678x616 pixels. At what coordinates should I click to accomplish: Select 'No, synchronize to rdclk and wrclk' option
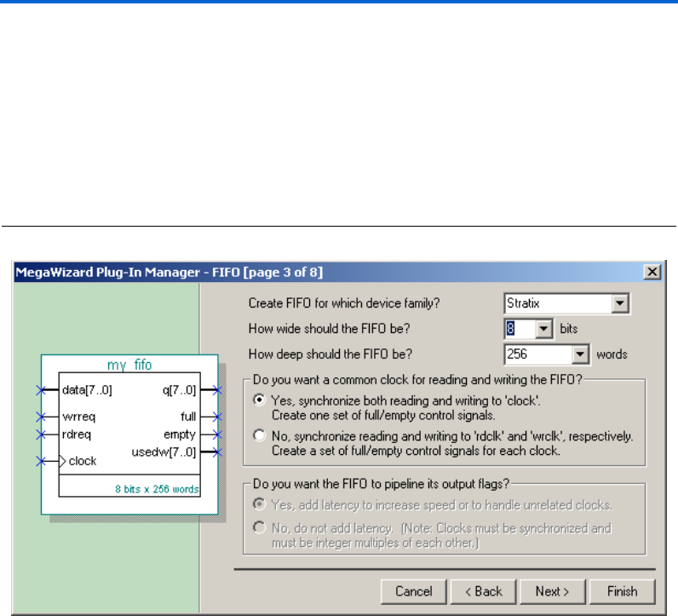[x=259, y=435]
